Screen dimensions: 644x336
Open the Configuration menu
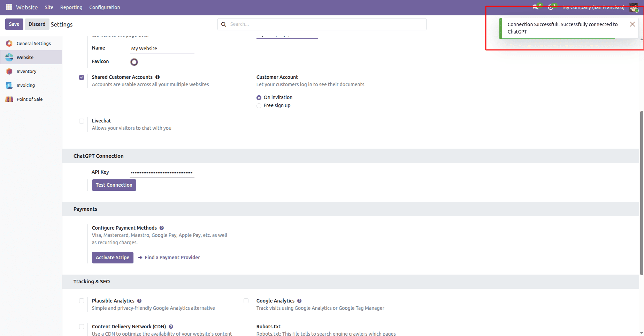[105, 7]
